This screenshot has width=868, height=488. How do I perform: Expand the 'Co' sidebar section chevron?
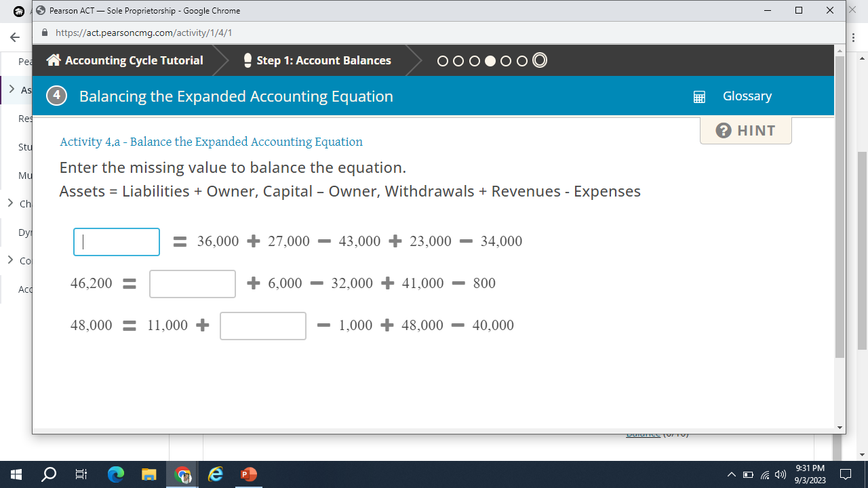[11, 260]
